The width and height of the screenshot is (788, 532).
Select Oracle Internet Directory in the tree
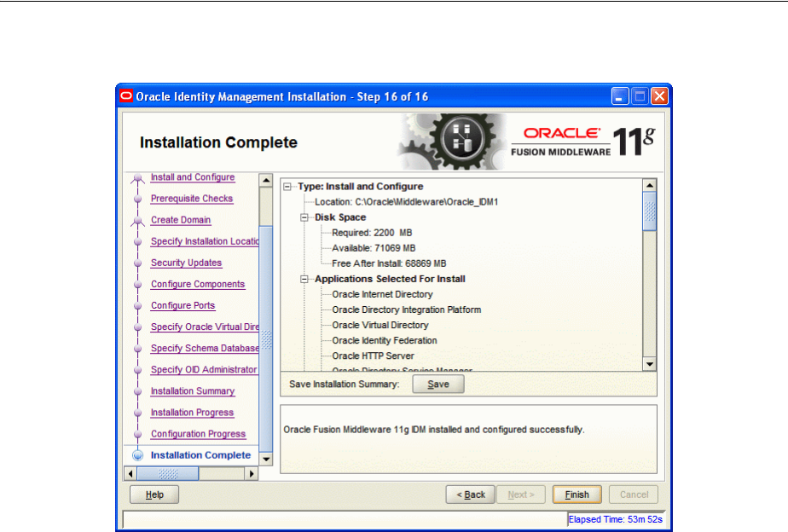[x=382, y=294]
